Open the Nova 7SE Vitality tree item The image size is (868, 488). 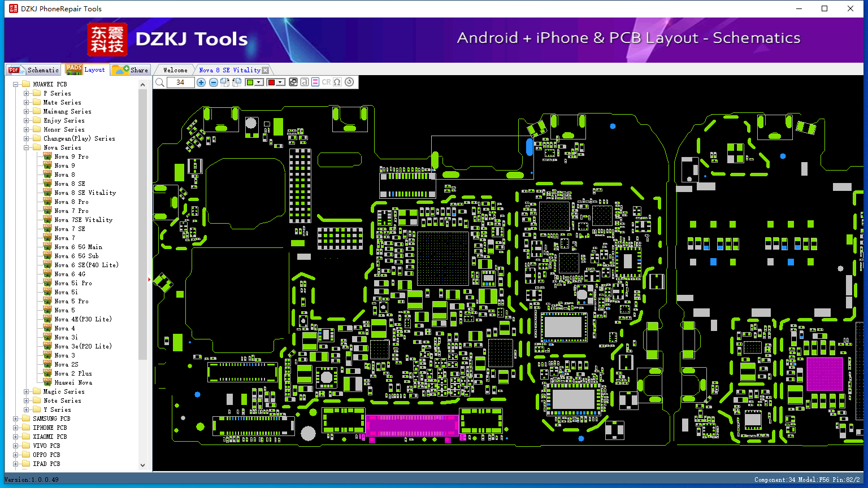(84, 220)
